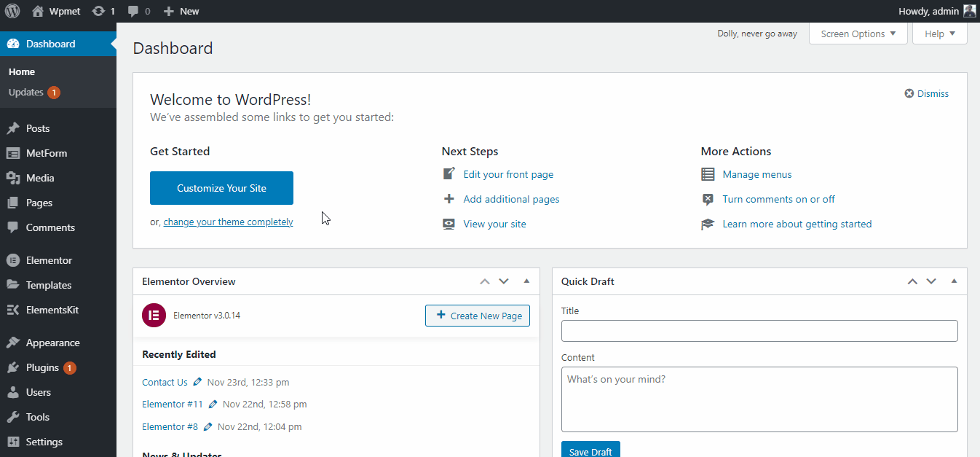Focus the Quick Draft Title field
Viewport: 980px width, 457px height.
point(759,331)
